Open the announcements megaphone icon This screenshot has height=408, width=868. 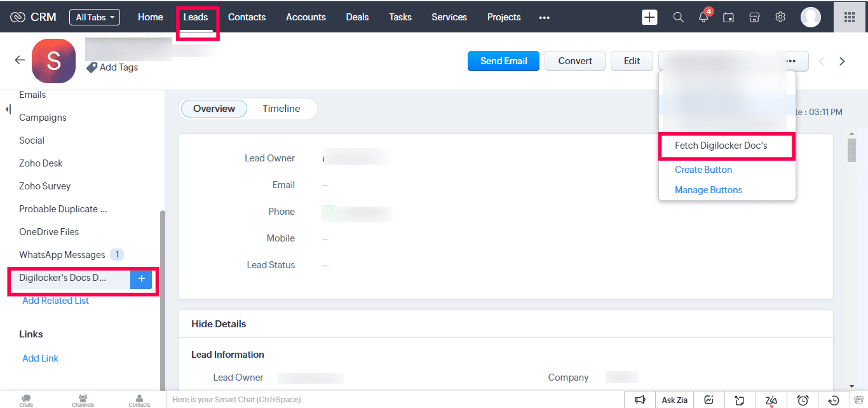pyautogui.click(x=640, y=400)
